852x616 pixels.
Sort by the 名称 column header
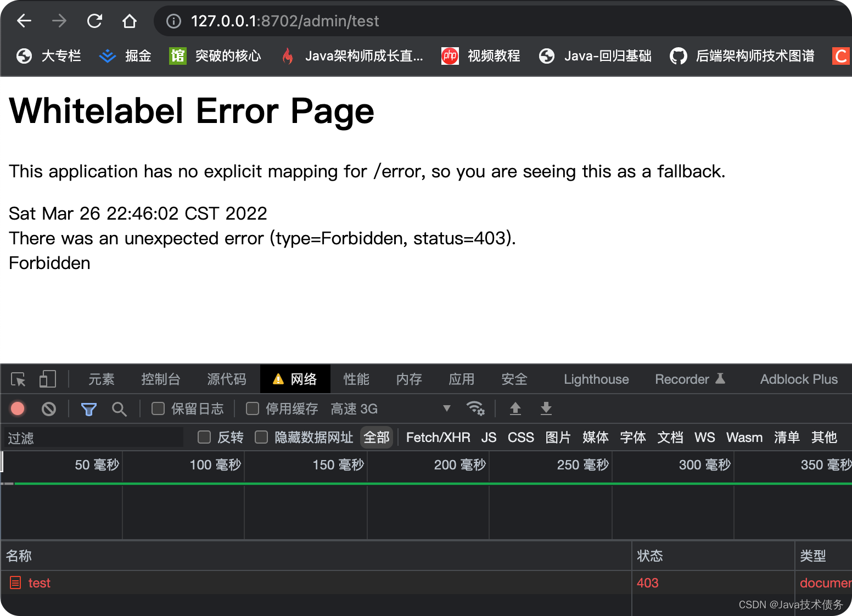click(316, 556)
